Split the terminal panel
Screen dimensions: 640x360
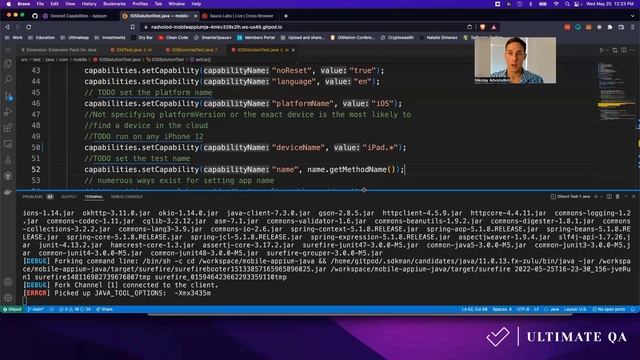point(609,196)
